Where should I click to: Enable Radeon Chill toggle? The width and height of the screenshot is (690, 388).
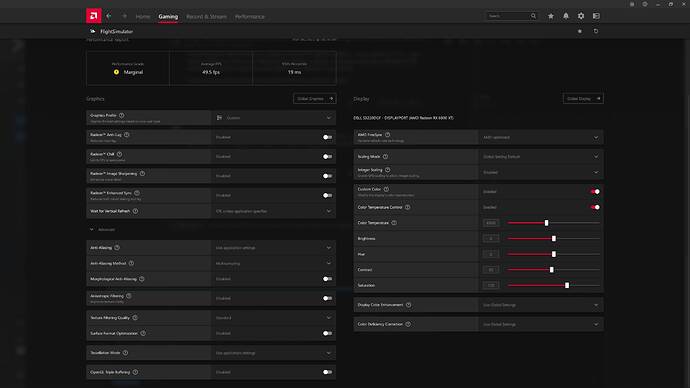[x=327, y=156]
